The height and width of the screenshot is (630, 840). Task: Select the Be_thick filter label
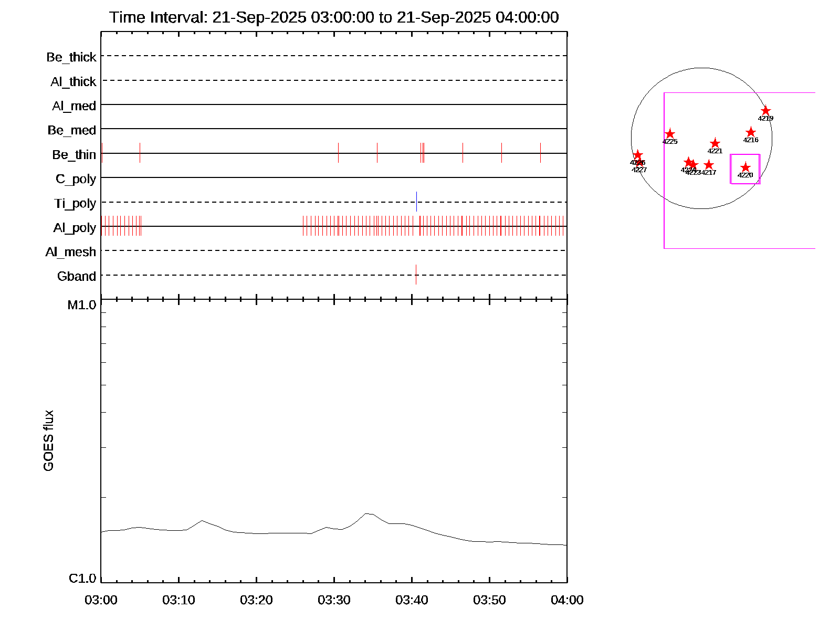pos(71,57)
